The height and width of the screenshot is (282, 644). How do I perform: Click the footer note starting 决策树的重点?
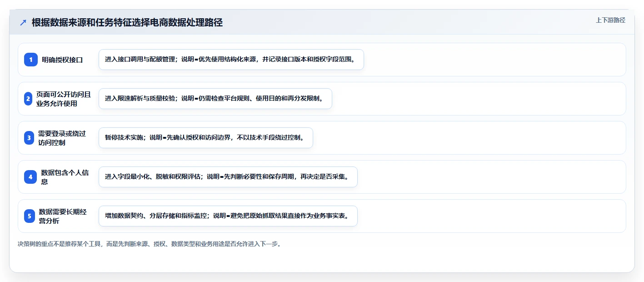150,244
